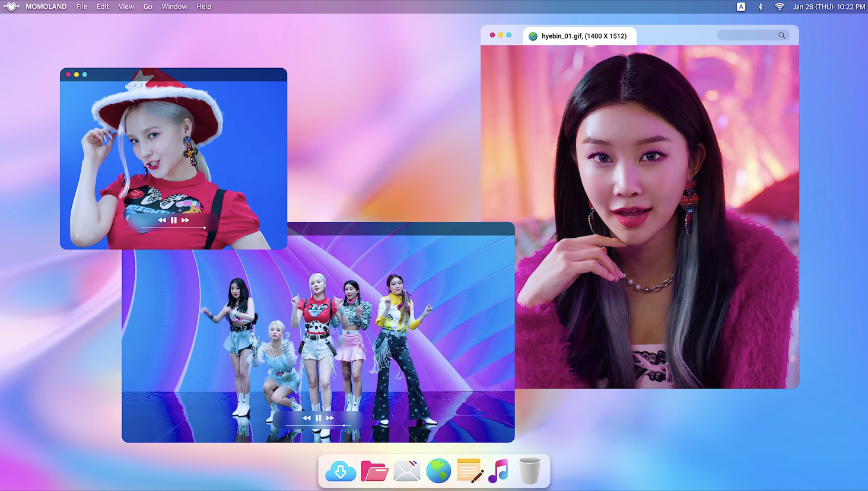868x491 pixels.
Task: Open the Help menu
Action: point(204,7)
